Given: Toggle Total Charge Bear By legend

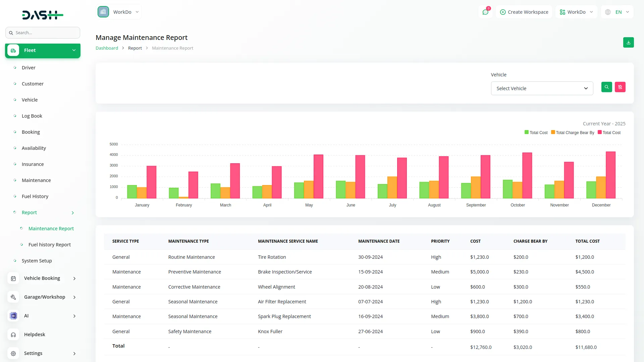Looking at the screenshot, I should (573, 133).
